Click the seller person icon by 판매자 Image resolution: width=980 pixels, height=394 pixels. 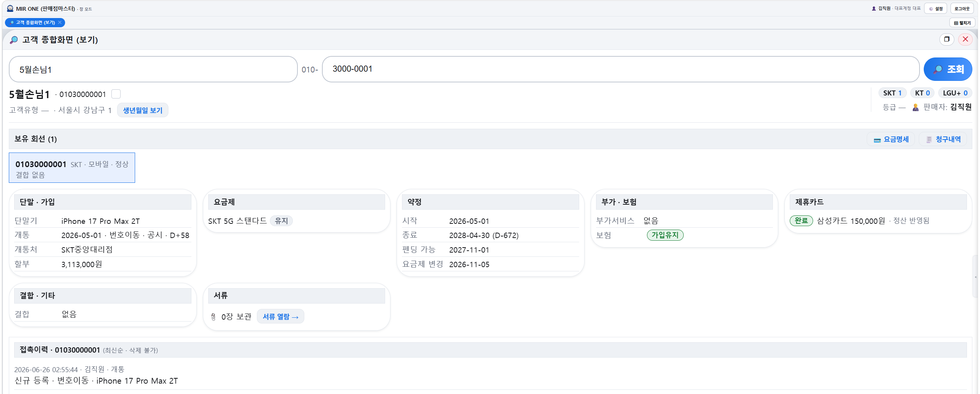pyautogui.click(x=916, y=107)
